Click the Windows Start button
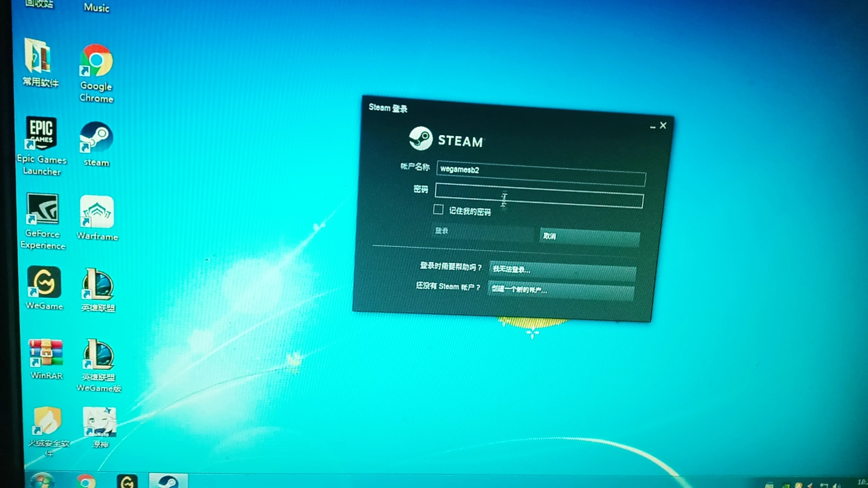 tap(42, 481)
